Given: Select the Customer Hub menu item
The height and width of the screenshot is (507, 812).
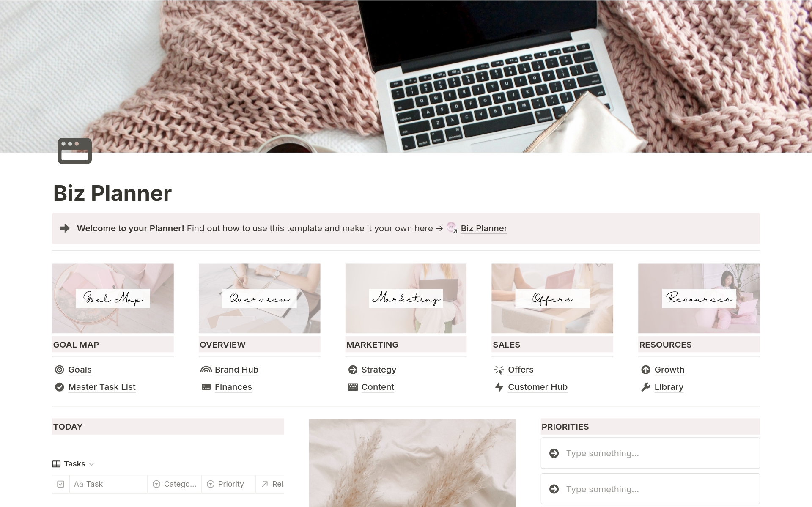Looking at the screenshot, I should coord(538,386).
